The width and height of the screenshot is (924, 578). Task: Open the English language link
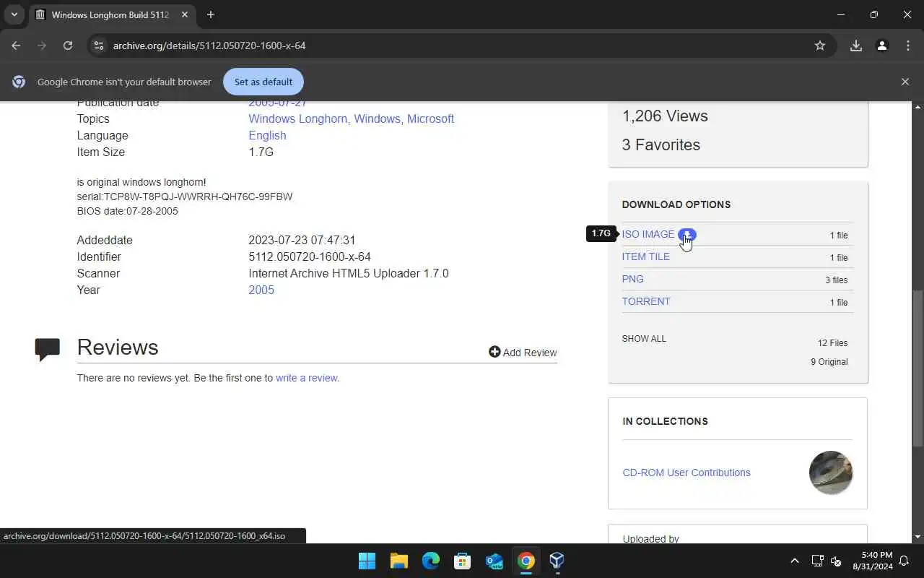pos(267,135)
